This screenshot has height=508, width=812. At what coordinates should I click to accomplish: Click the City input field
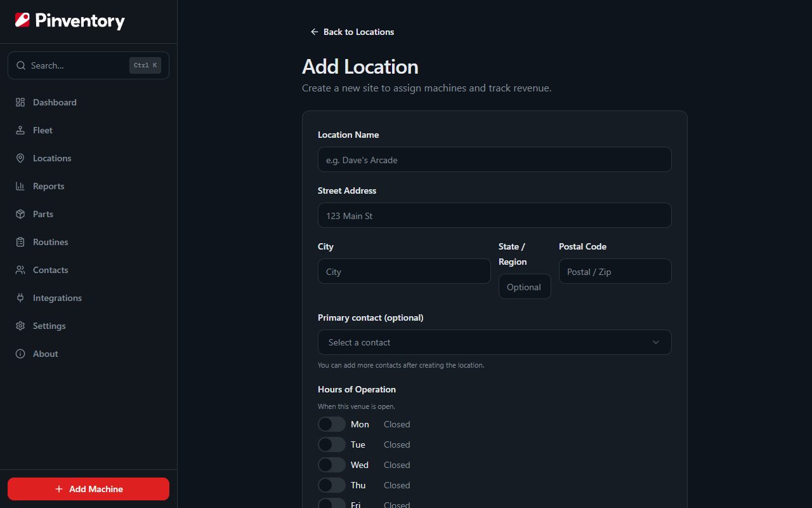tap(404, 271)
